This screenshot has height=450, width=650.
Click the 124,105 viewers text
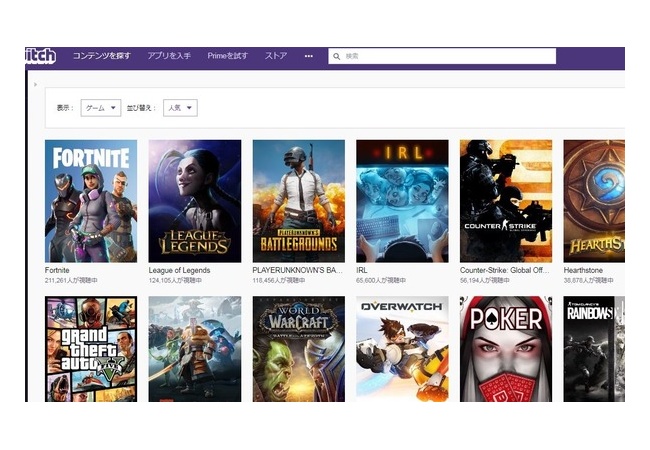[x=175, y=281]
